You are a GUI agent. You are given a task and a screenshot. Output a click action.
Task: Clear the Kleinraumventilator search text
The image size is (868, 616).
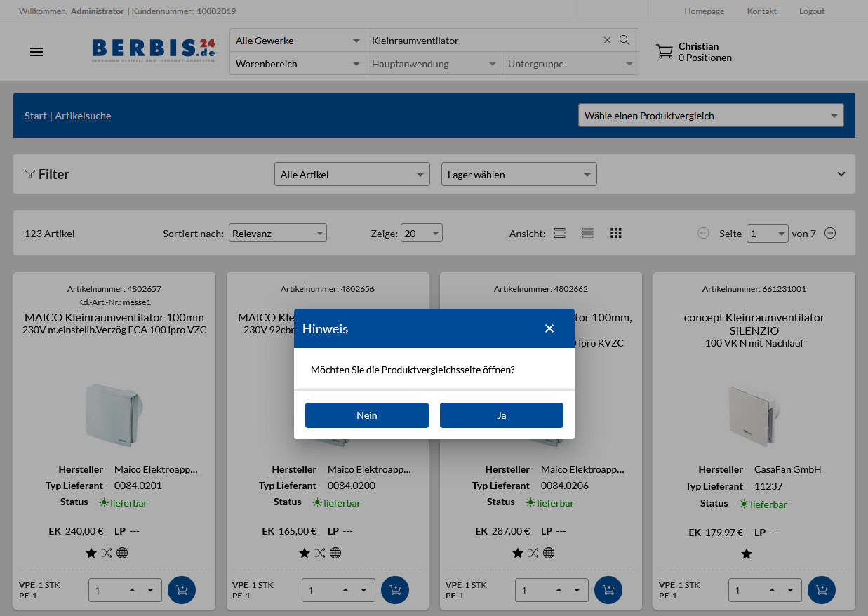607,40
